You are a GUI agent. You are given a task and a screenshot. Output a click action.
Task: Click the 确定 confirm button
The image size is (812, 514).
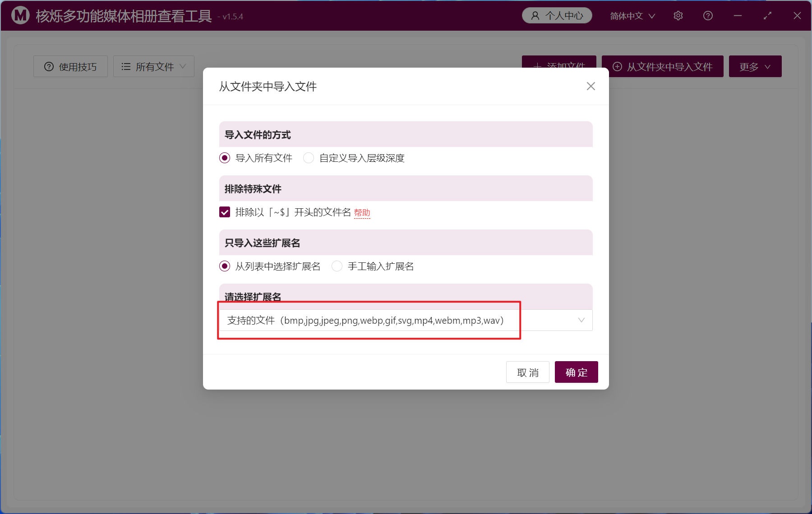577,372
